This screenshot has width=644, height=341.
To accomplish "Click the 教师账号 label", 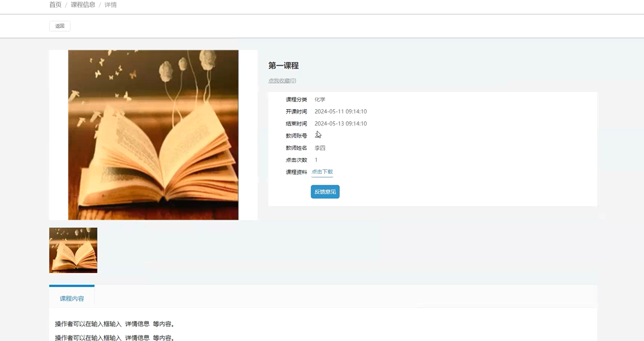I will tap(296, 136).
